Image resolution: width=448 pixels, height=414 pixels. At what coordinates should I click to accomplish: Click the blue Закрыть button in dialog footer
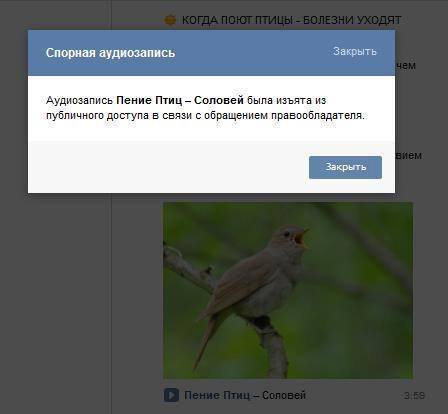(345, 167)
